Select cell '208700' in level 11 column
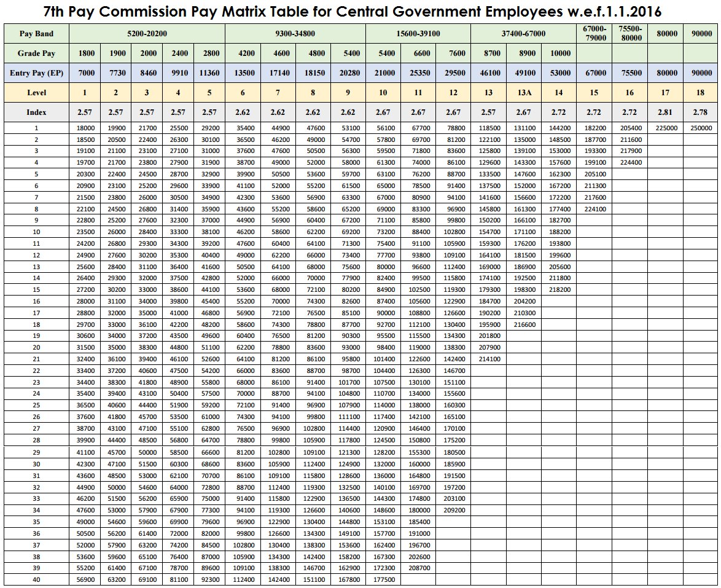 (419, 568)
